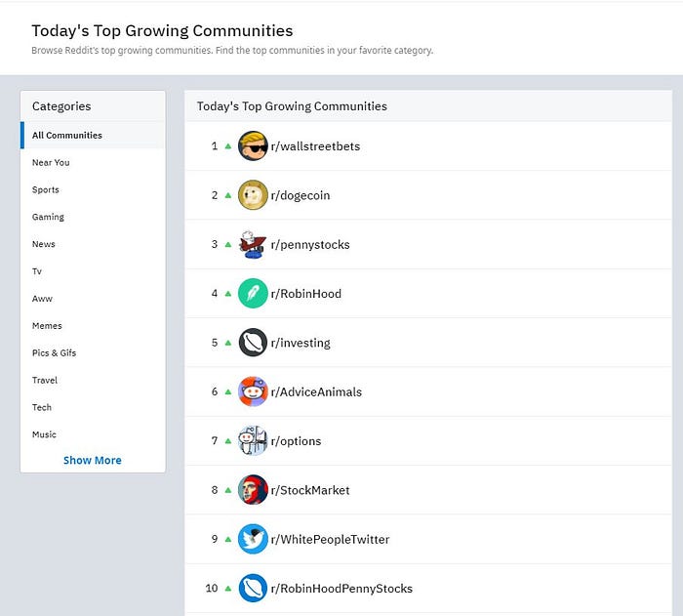
Task: Select the All Communities category
Action: pos(93,135)
